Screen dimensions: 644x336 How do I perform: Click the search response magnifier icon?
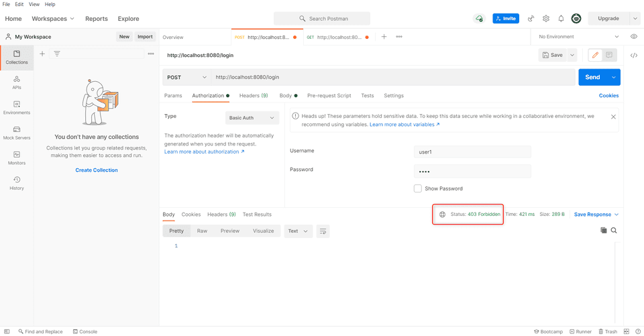pos(614,230)
